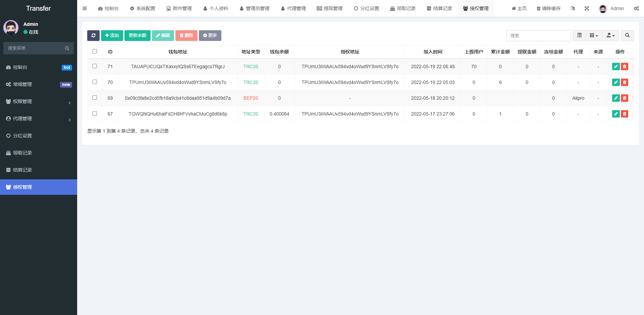The height and width of the screenshot is (315, 644).
Task: Click green edit icon for row 71
Action: click(616, 66)
